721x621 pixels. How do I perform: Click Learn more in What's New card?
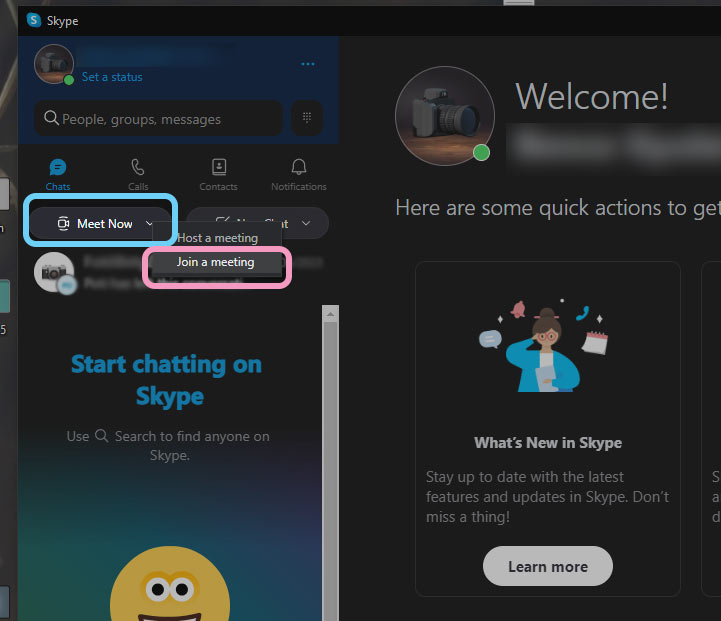click(548, 566)
